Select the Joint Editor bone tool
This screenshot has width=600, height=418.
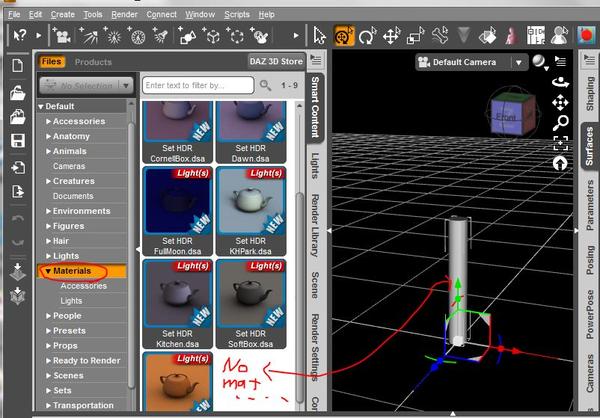[x=440, y=36]
